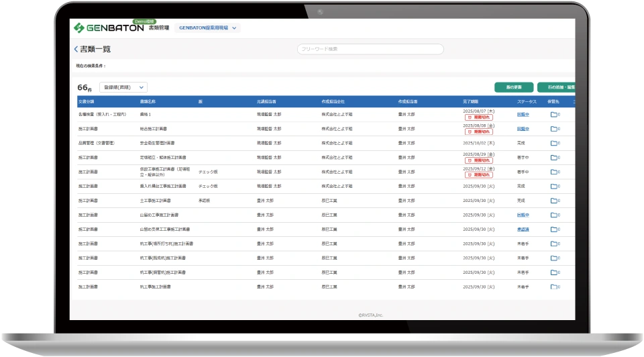Click 保管先 column header
The width and height of the screenshot is (644, 357).
(553, 101)
